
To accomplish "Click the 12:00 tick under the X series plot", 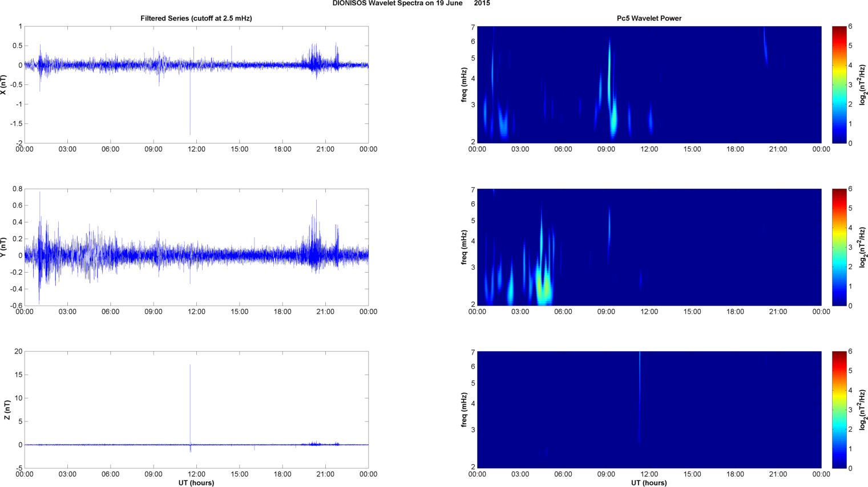I will (x=196, y=149).
